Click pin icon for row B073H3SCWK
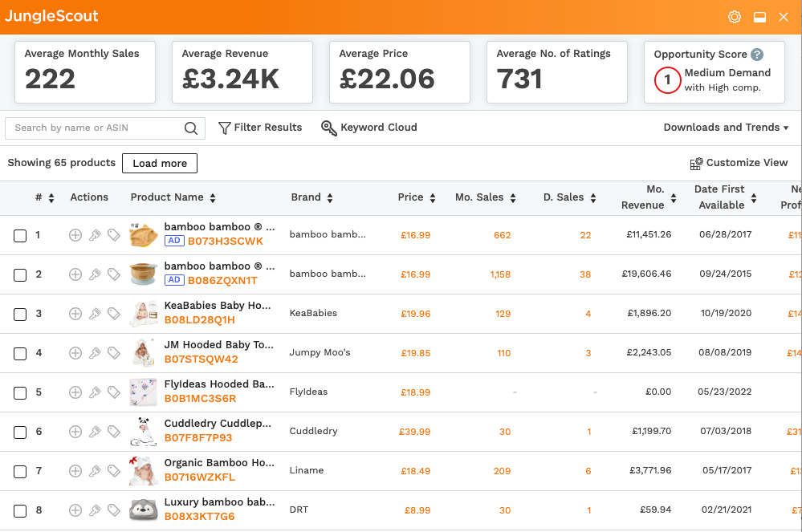802x532 pixels. click(95, 235)
